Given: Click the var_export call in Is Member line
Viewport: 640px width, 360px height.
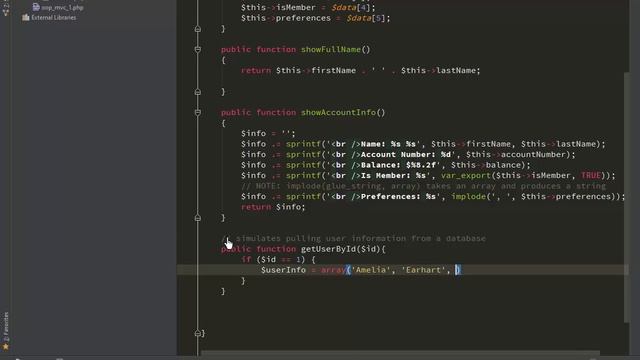Looking at the screenshot, I should click(x=466, y=176).
